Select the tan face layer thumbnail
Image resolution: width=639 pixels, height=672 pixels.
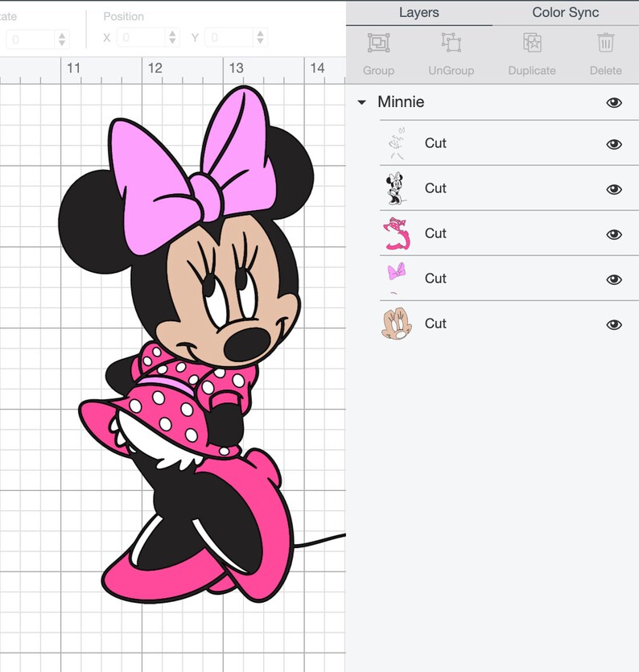tap(397, 324)
